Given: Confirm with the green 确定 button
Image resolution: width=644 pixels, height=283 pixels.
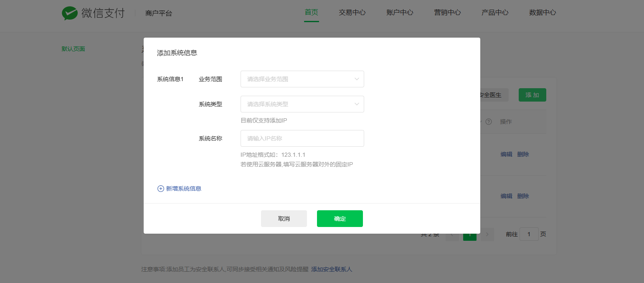Looking at the screenshot, I should 340,219.
